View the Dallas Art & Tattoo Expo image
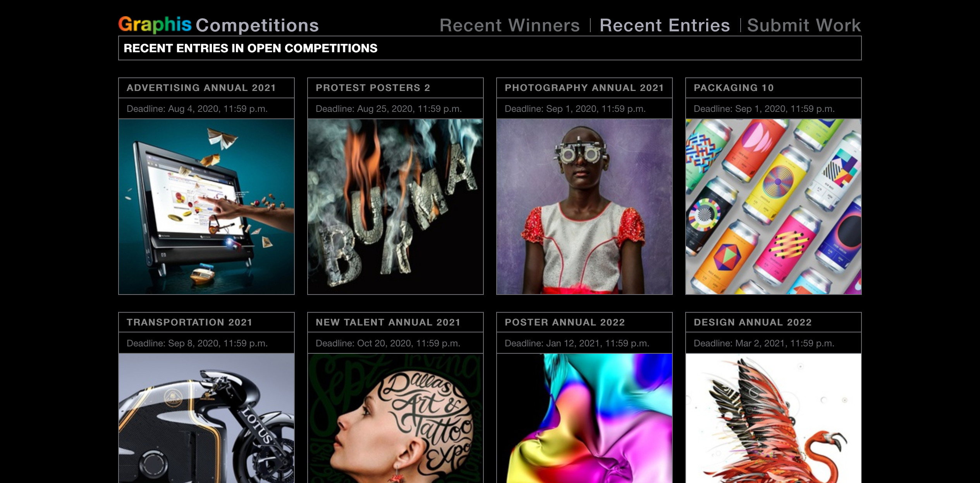 coord(395,418)
